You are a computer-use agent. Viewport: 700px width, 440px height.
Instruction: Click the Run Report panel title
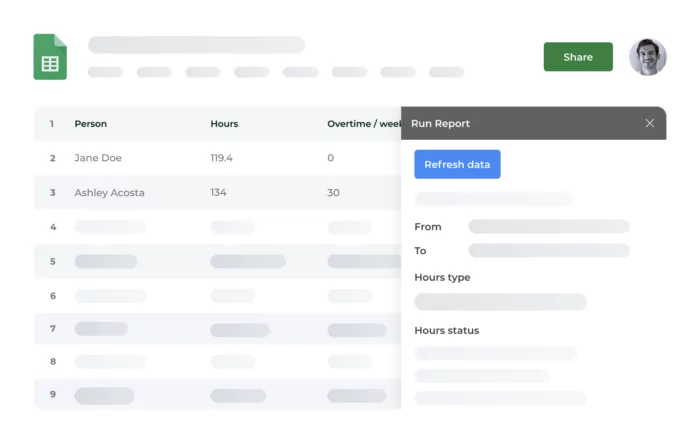click(440, 124)
